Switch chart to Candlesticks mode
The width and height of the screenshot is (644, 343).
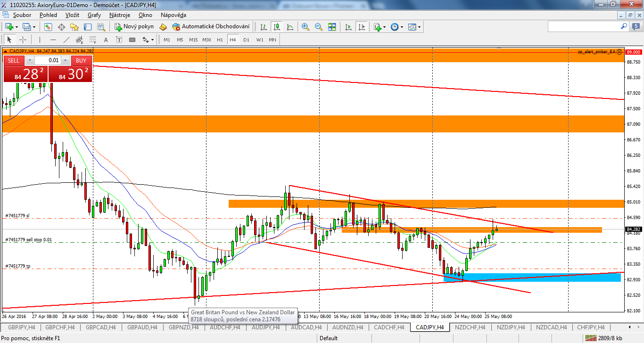(276, 27)
